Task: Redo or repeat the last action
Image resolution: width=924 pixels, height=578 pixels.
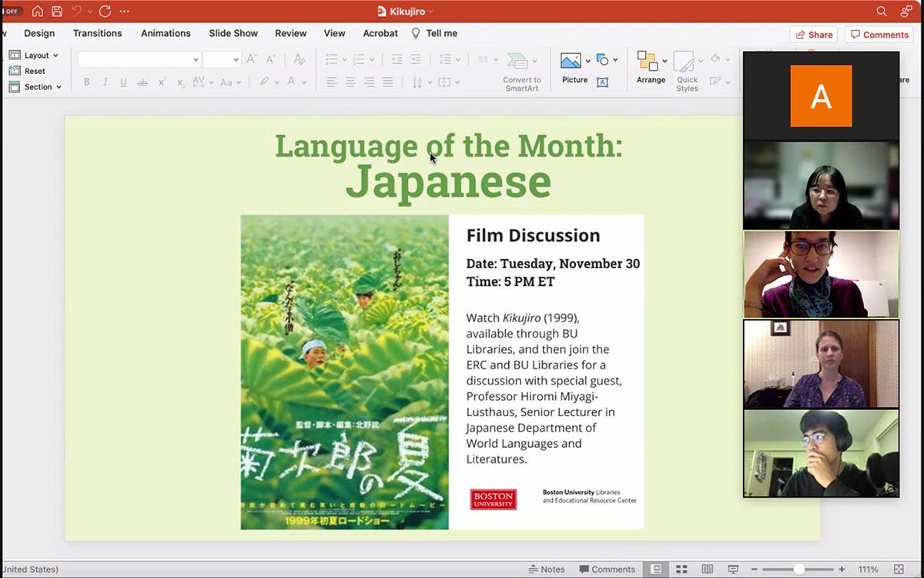Action: [105, 11]
